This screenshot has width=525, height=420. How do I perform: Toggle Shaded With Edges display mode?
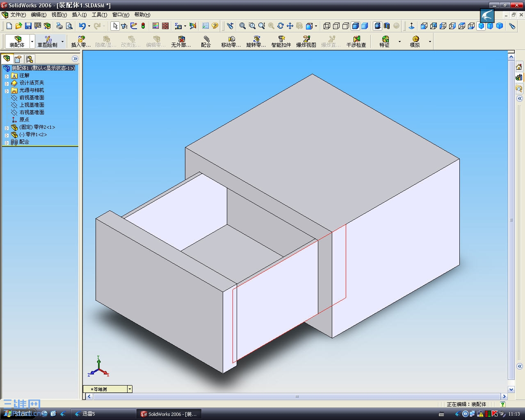point(355,26)
